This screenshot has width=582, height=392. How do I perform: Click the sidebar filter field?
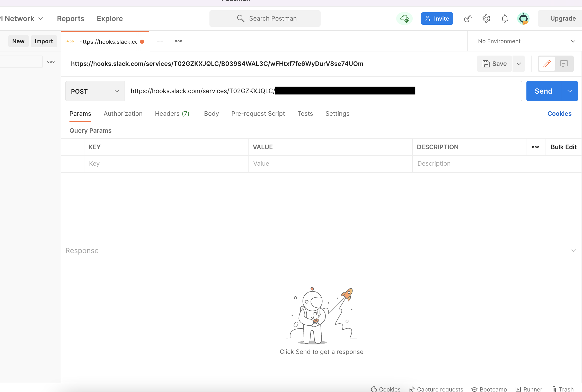pos(21,62)
